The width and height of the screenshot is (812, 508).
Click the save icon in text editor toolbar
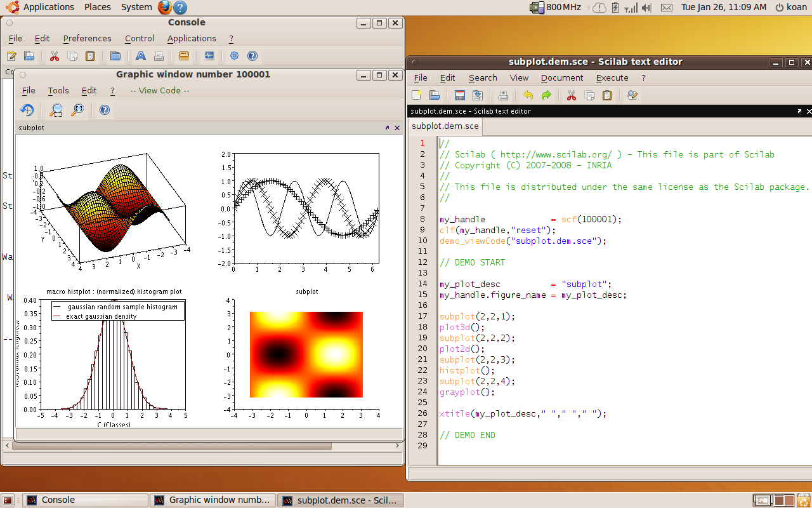[x=460, y=95]
